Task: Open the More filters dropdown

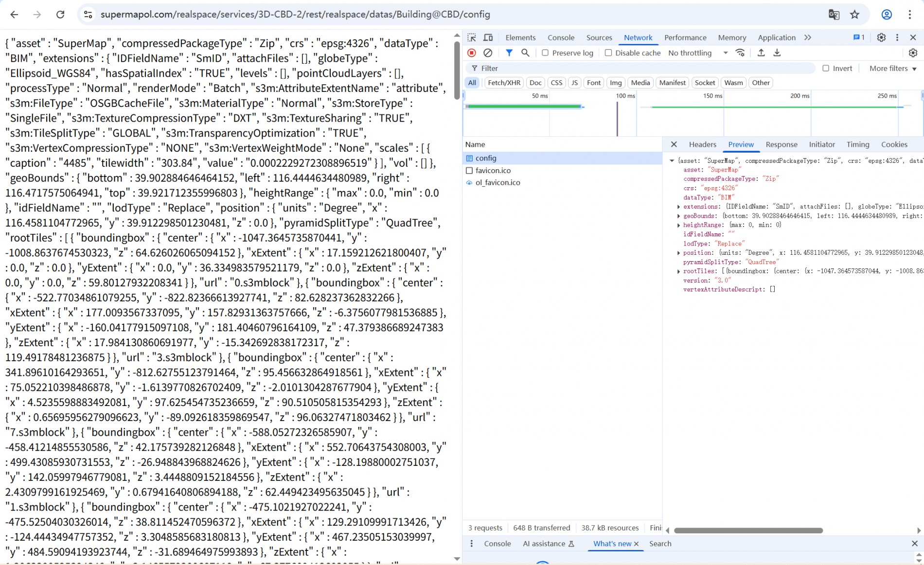Action: tap(893, 69)
